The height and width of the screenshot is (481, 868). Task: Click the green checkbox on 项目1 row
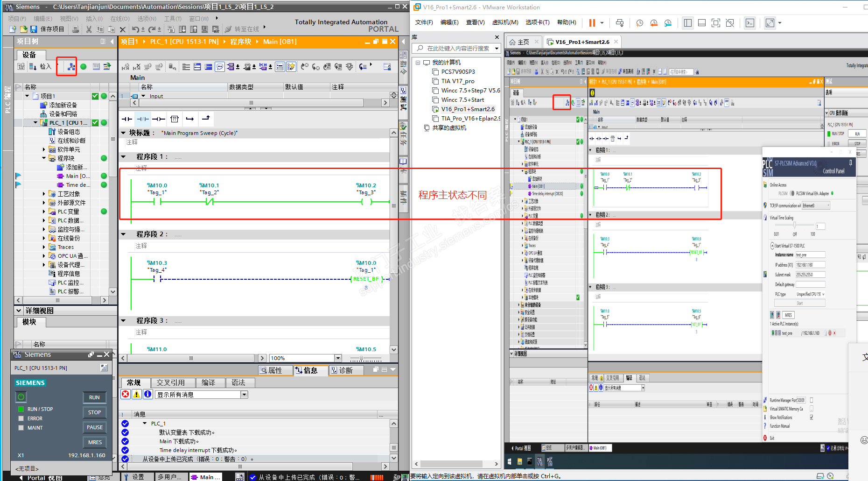(95, 96)
